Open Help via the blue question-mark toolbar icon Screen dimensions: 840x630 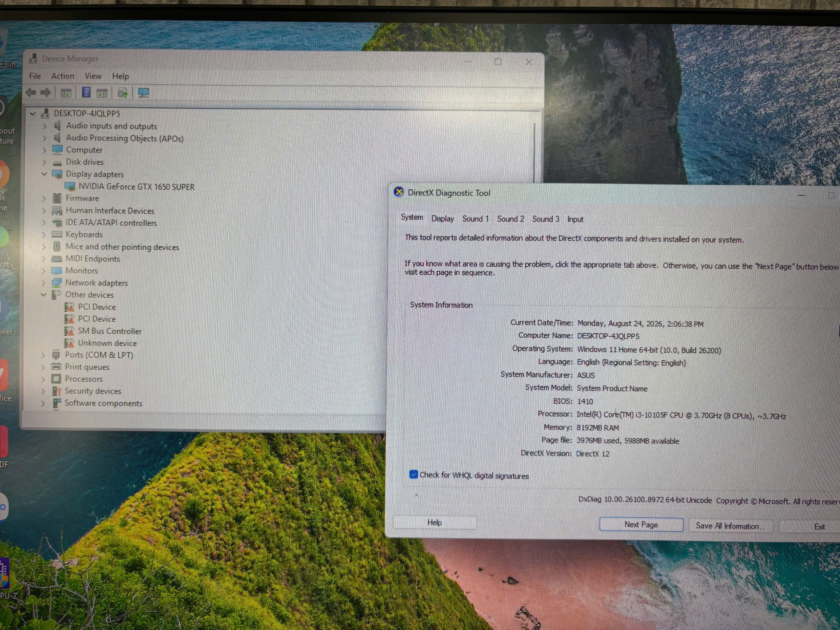pyautogui.click(x=87, y=92)
